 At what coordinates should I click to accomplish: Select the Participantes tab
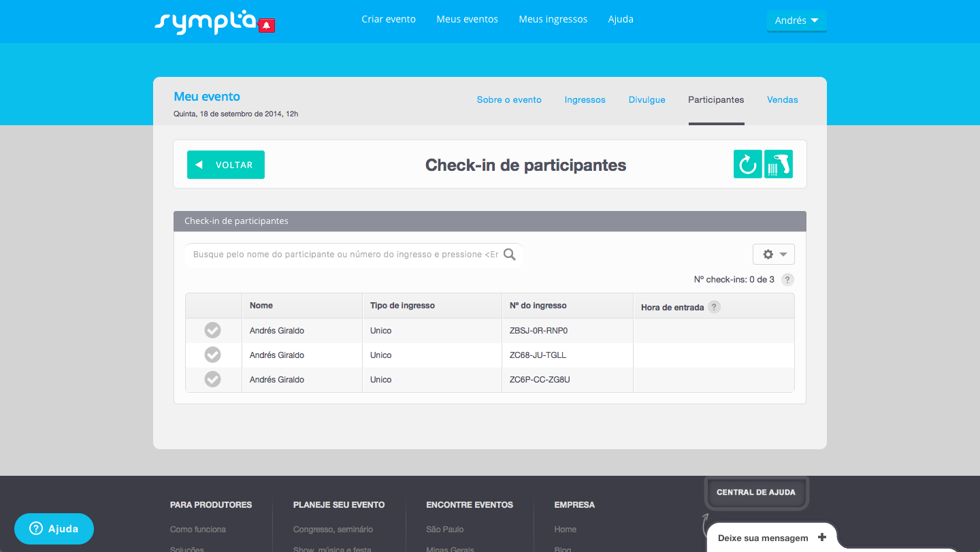(x=716, y=99)
